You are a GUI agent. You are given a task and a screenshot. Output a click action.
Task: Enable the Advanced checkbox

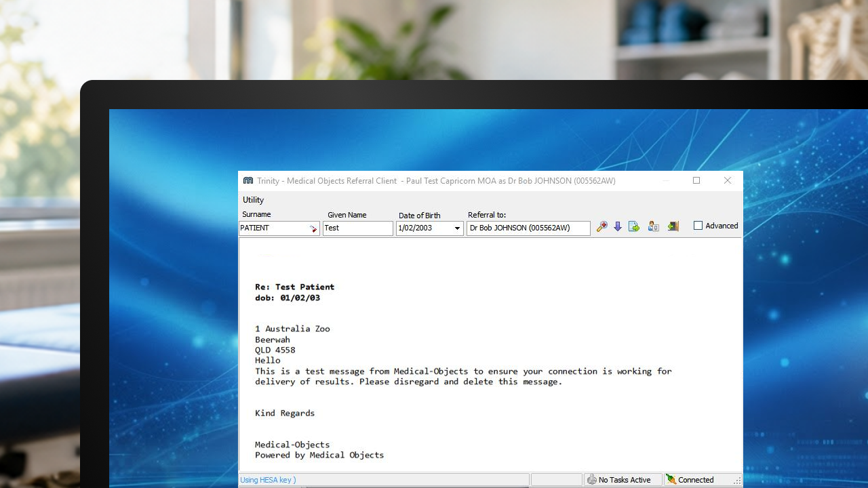698,226
